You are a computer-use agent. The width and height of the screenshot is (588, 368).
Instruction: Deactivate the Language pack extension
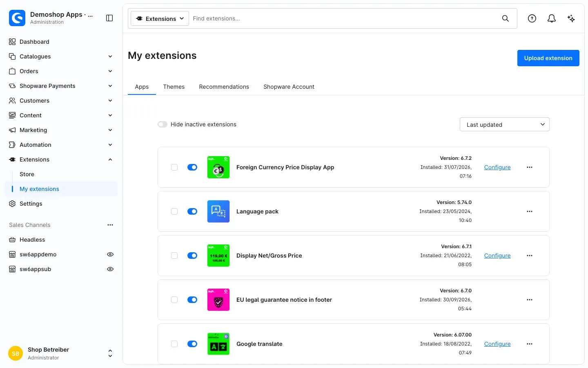coord(192,211)
